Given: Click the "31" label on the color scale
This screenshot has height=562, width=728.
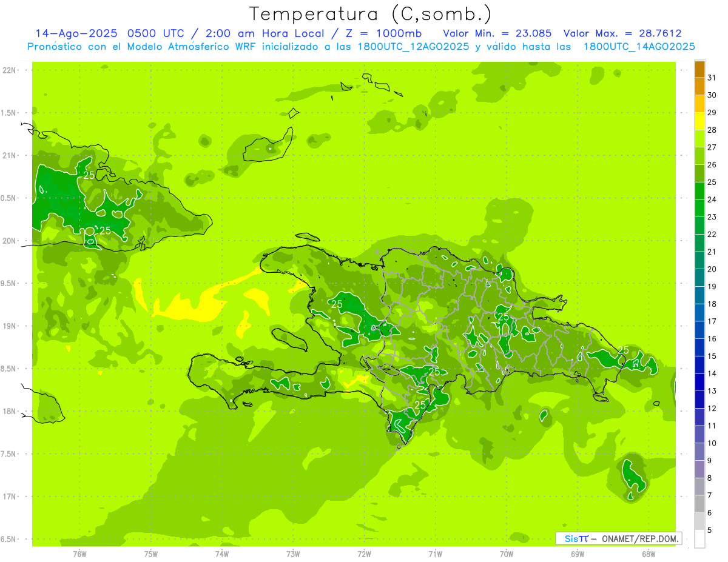Looking at the screenshot, I should (x=712, y=77).
